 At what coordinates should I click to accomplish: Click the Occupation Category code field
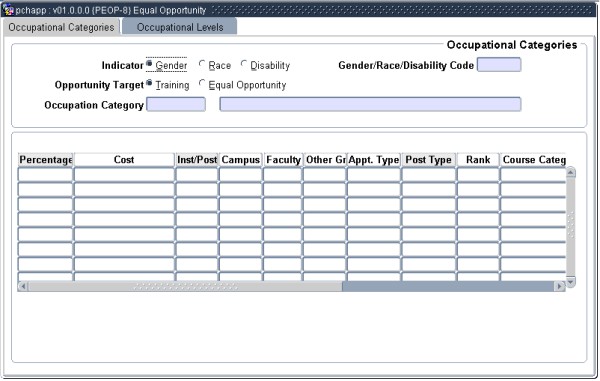point(176,104)
